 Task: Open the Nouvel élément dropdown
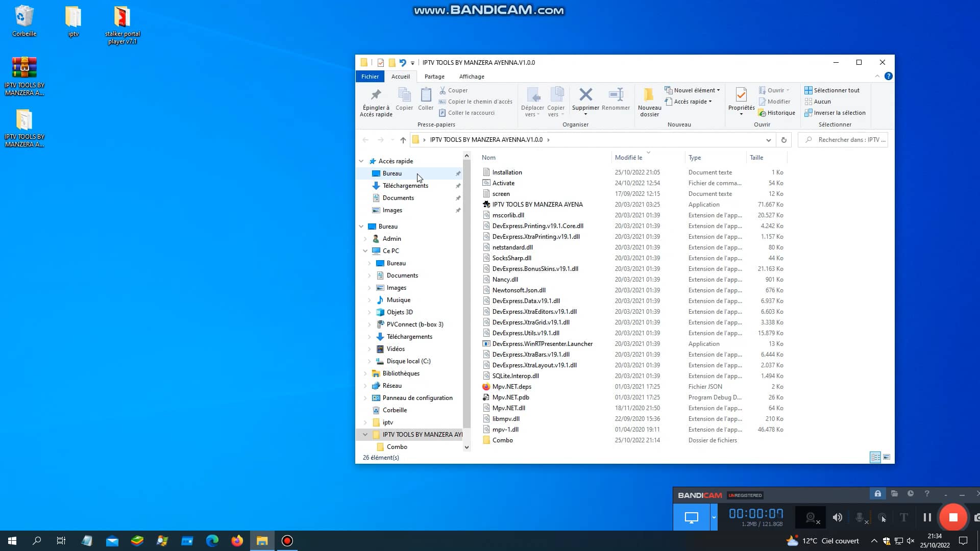[692, 90]
